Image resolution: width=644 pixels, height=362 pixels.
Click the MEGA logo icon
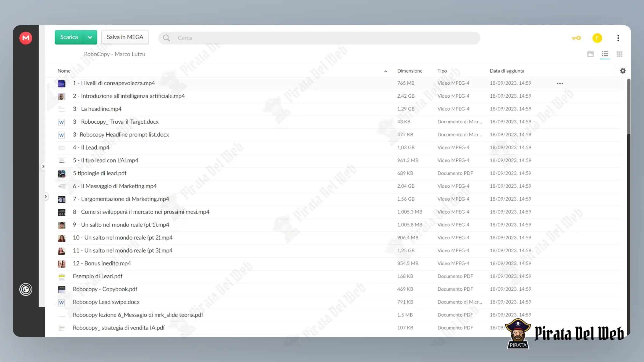point(26,38)
